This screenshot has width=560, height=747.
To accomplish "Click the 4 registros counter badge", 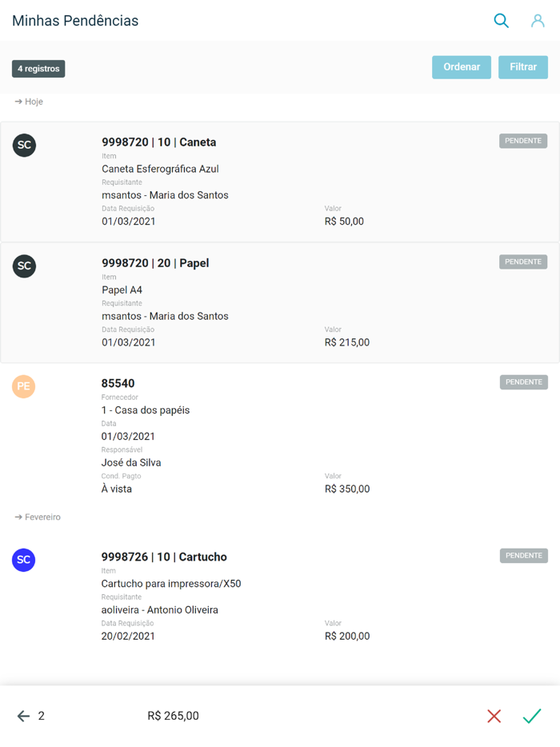I will [38, 69].
